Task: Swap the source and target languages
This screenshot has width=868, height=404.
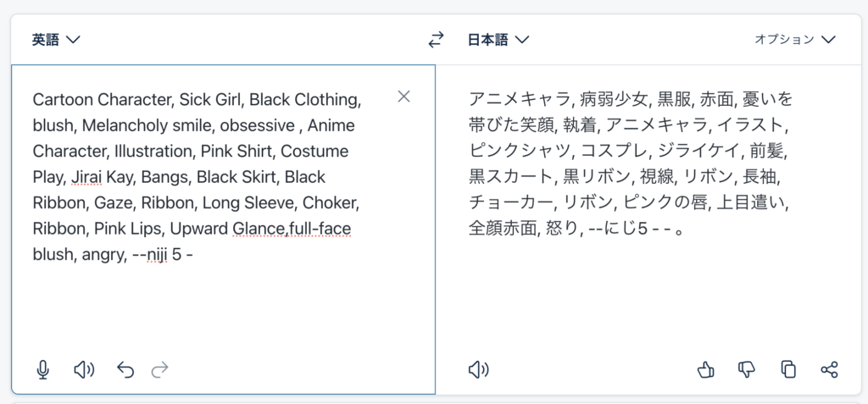Action: coord(436,39)
